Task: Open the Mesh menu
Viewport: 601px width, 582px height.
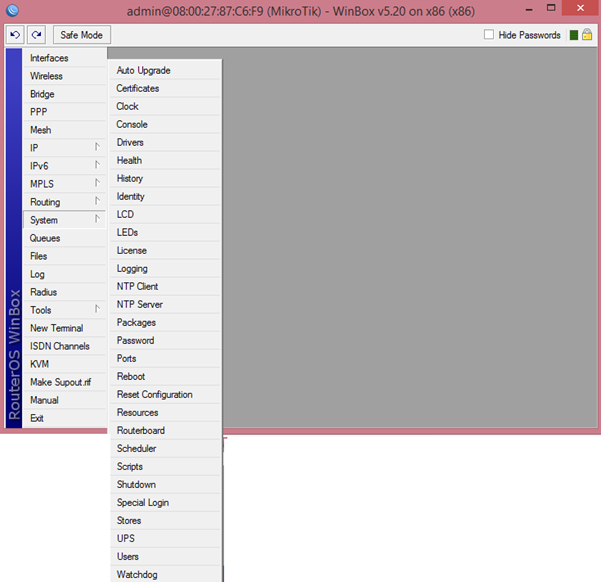Action: click(x=64, y=130)
